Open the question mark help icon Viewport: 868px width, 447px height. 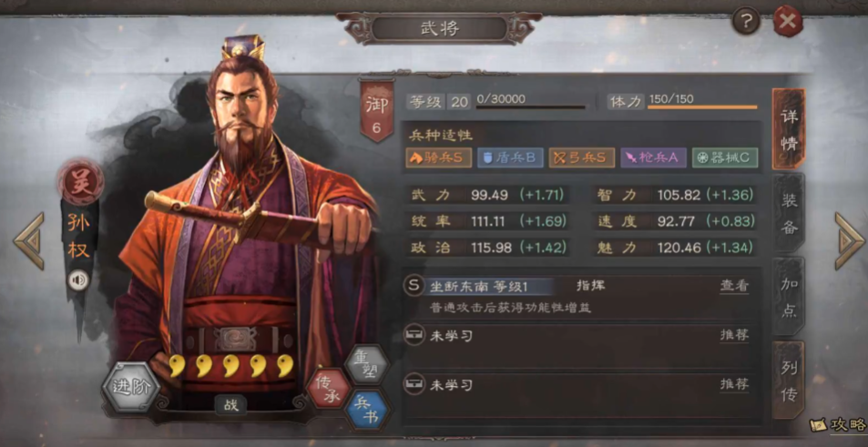coord(746,22)
